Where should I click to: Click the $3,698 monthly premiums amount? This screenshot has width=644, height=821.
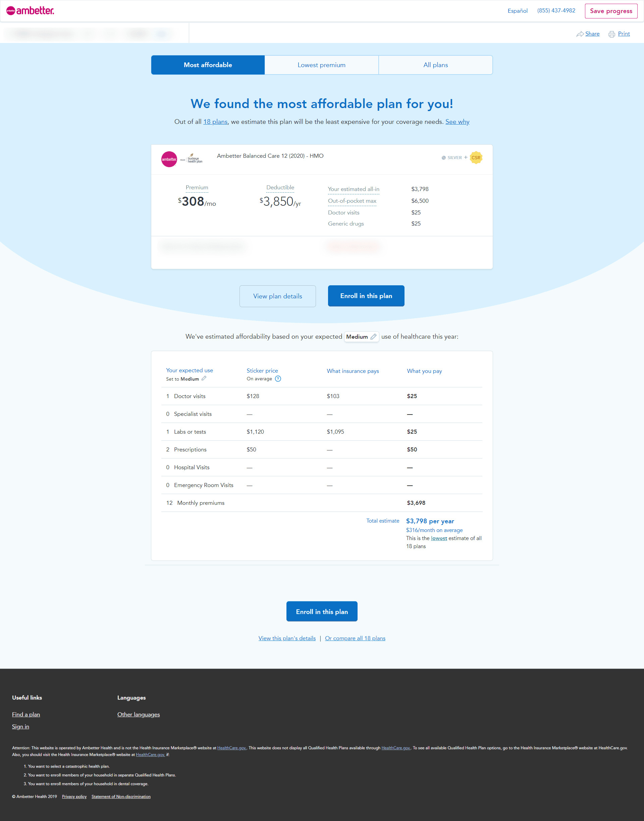pos(416,503)
